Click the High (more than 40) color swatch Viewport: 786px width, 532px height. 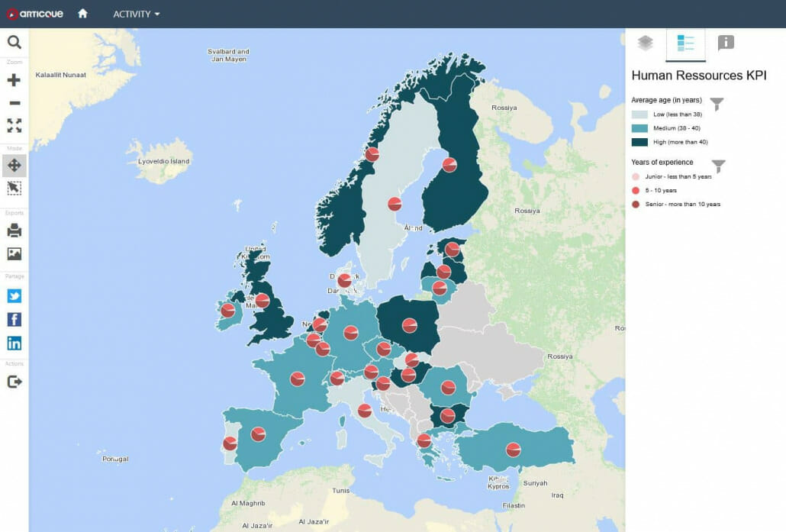pyautogui.click(x=639, y=142)
